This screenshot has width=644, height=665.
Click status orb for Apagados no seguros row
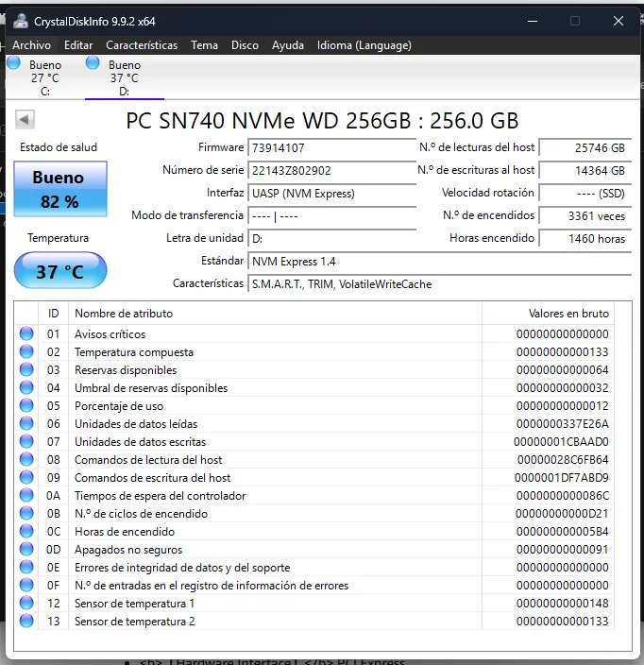pyautogui.click(x=26, y=549)
